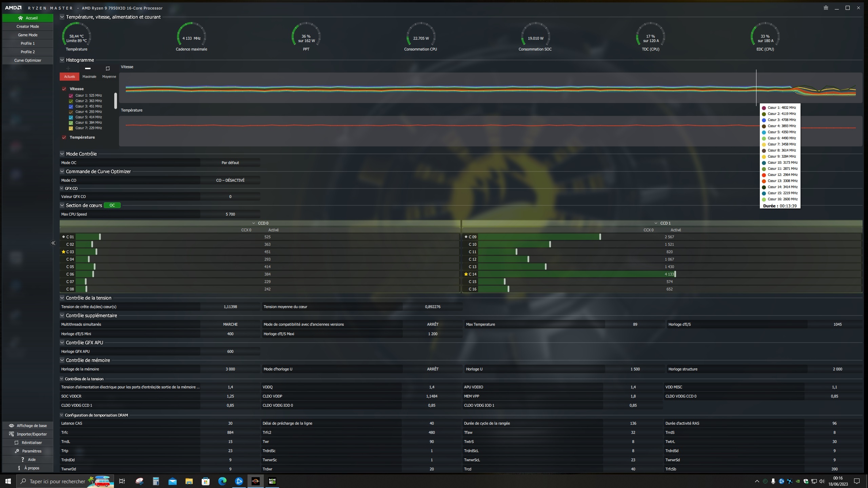Click the Affichage de base eye icon

(x=12, y=426)
